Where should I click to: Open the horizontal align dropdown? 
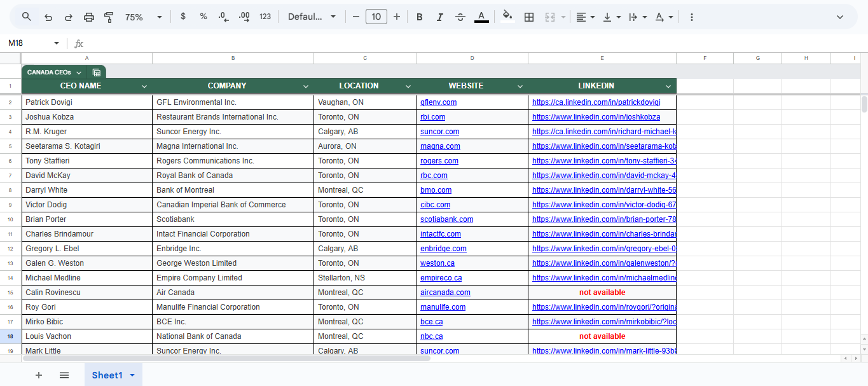(x=585, y=17)
